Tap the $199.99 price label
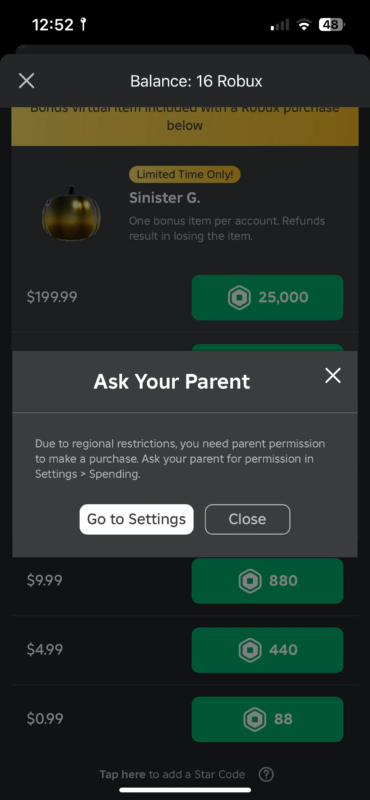Viewport: 370px width, 800px height. coord(52,297)
